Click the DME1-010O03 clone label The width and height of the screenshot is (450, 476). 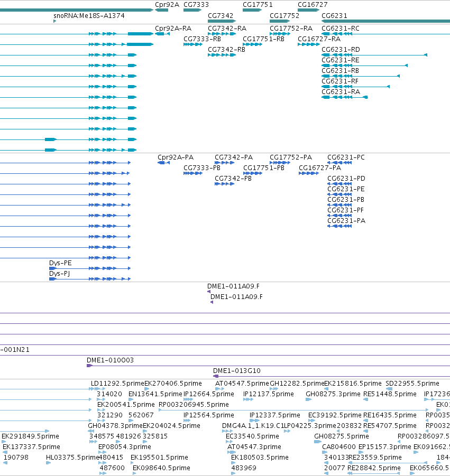point(110,360)
